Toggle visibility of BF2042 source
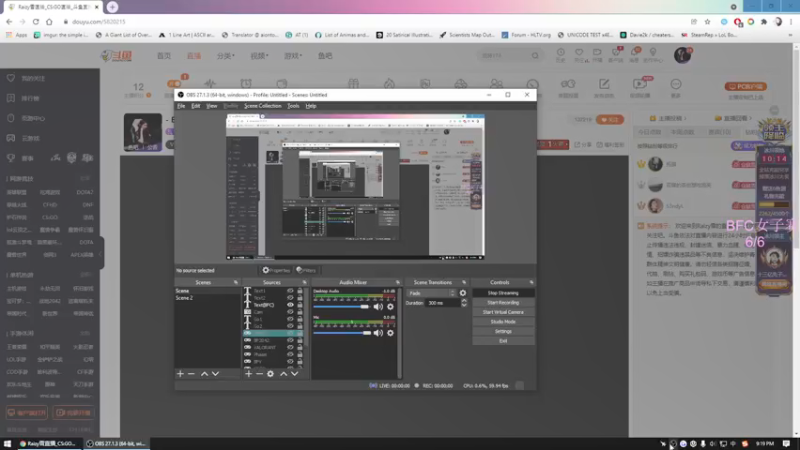Viewport: 800px width, 450px height. (290, 340)
